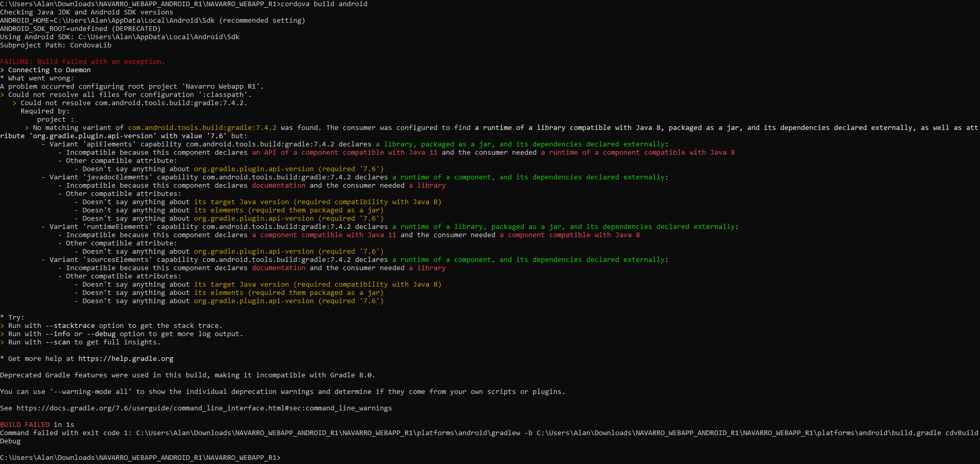The image size is (980, 464).
Task: Click the 'cordova build android' command text
Action: 324,4
